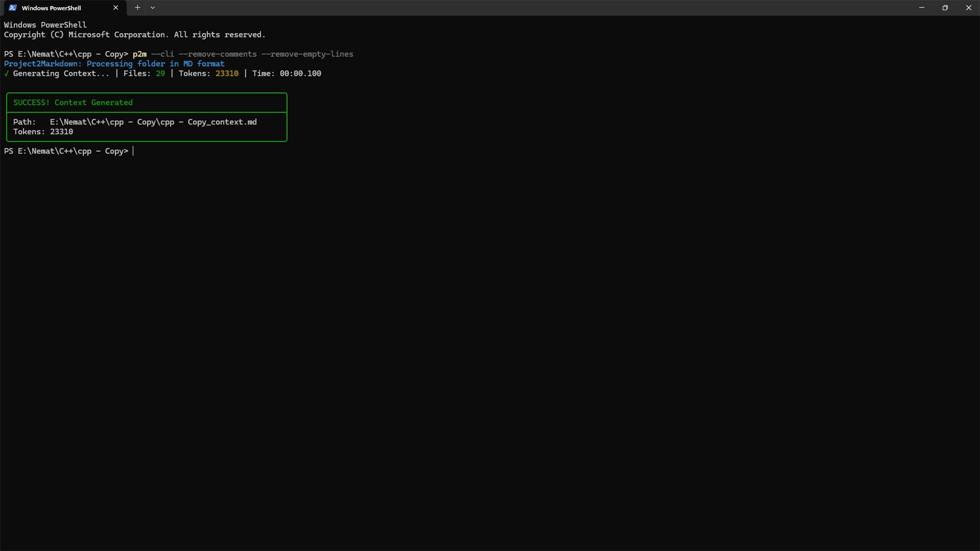Expand the new tab profile dropdown
The height and width of the screenshot is (551, 980).
[153, 8]
